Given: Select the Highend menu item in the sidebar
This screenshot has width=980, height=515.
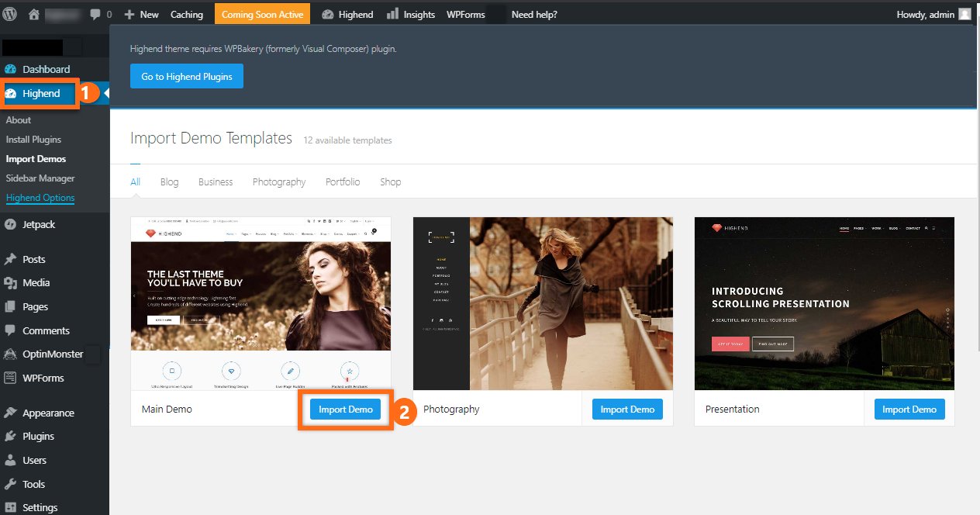Looking at the screenshot, I should (x=37, y=93).
